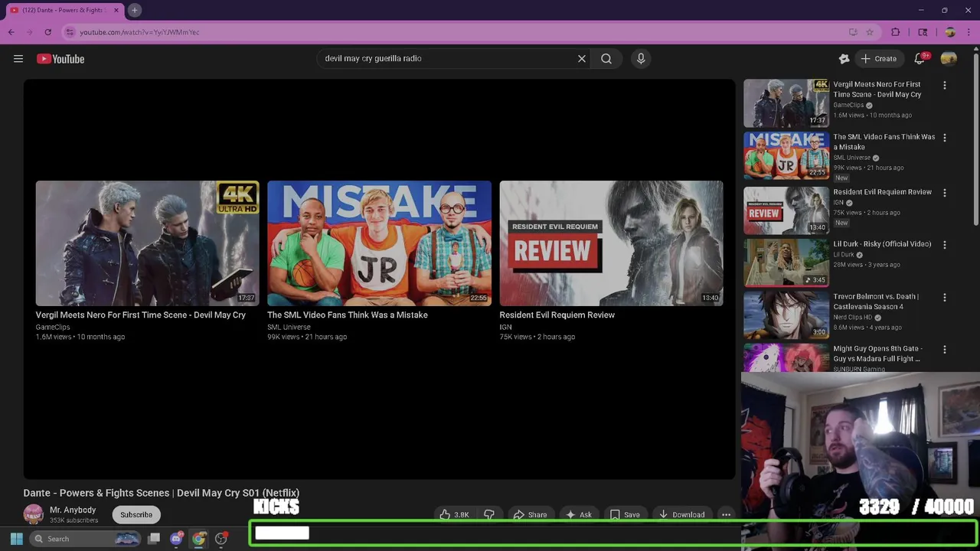Click the Ask button
The height and width of the screenshot is (551, 980).
coord(578,514)
